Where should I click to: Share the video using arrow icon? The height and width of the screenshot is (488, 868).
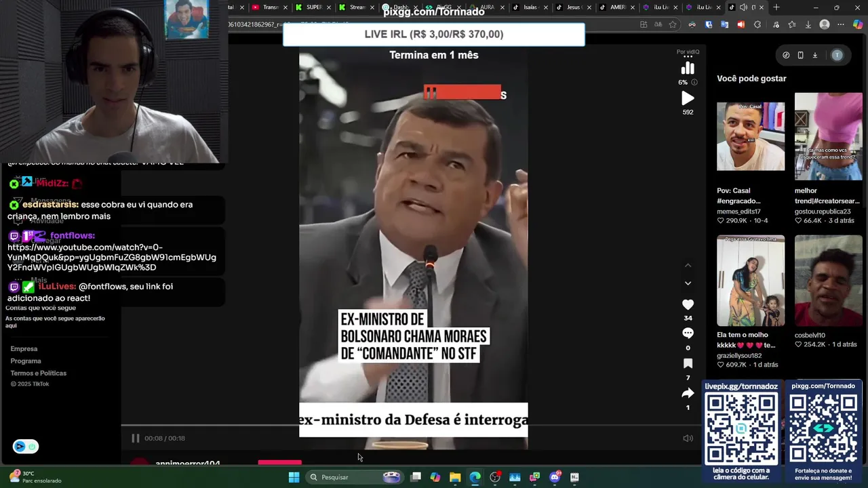688,393
